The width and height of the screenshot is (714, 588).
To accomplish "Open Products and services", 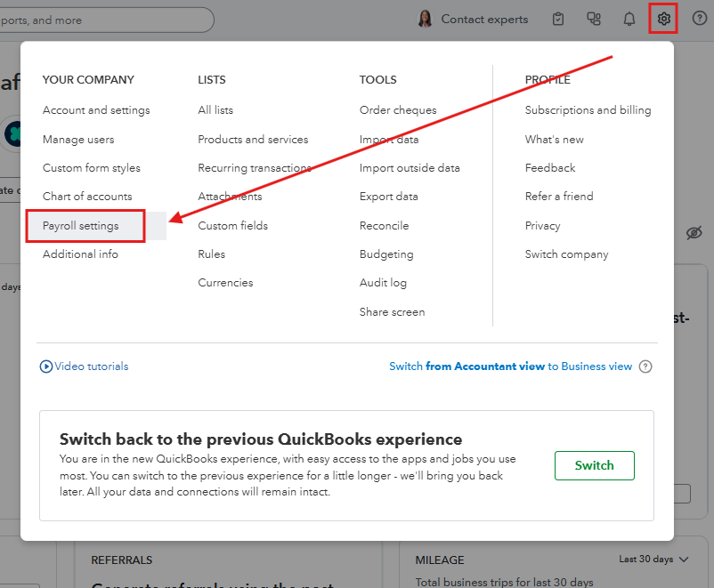I will point(253,140).
